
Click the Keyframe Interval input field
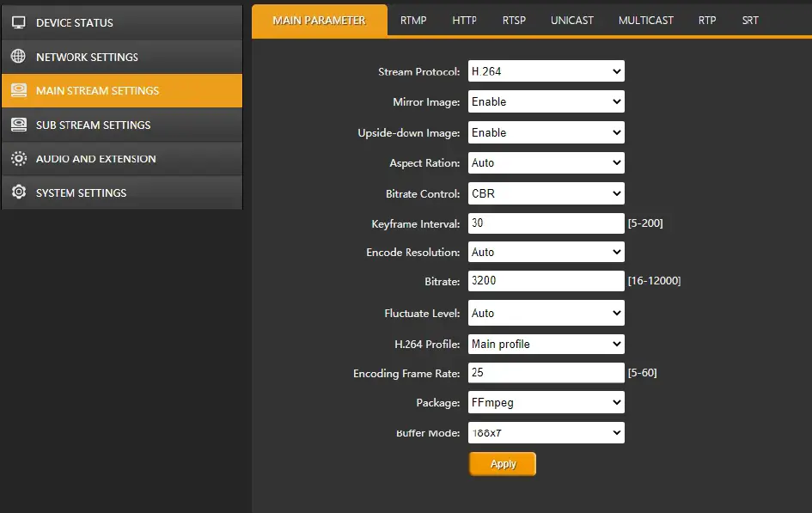(x=546, y=223)
